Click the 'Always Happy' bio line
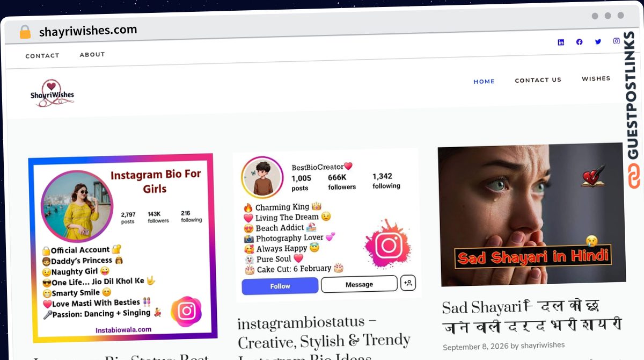 pyautogui.click(x=282, y=248)
